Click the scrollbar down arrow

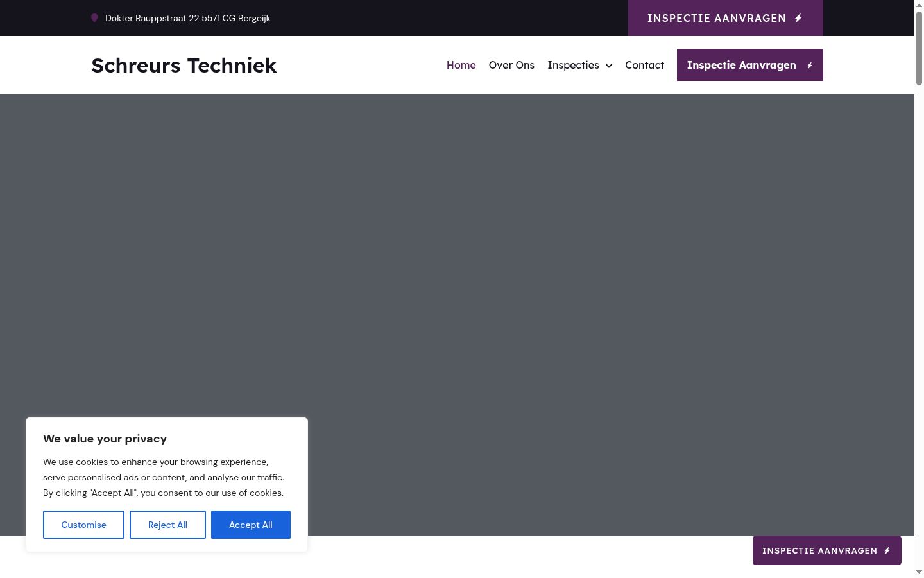(919, 572)
